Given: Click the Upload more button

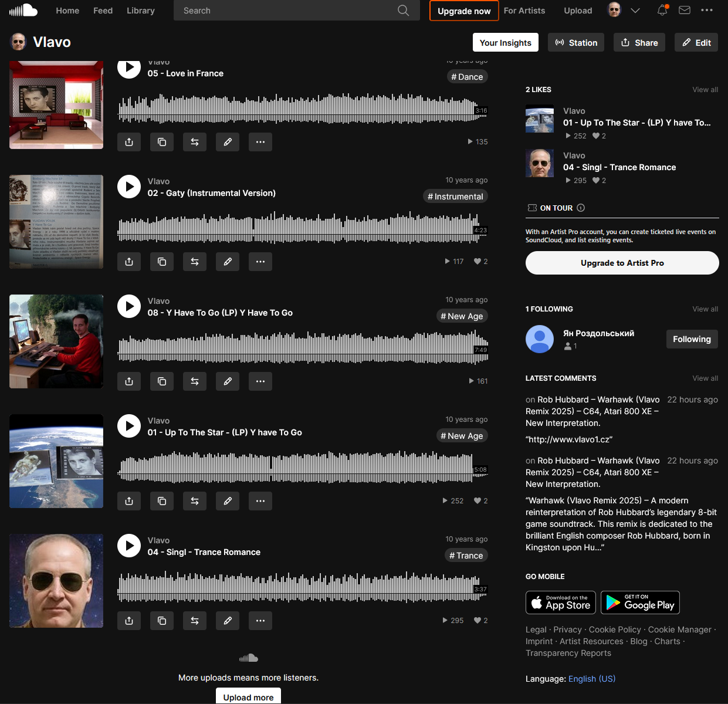Looking at the screenshot, I should coord(248,696).
